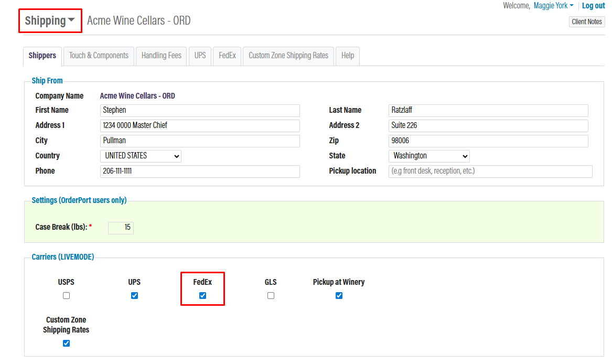612x364 pixels.
Task: Click the Address 2 field
Action: (x=488, y=126)
